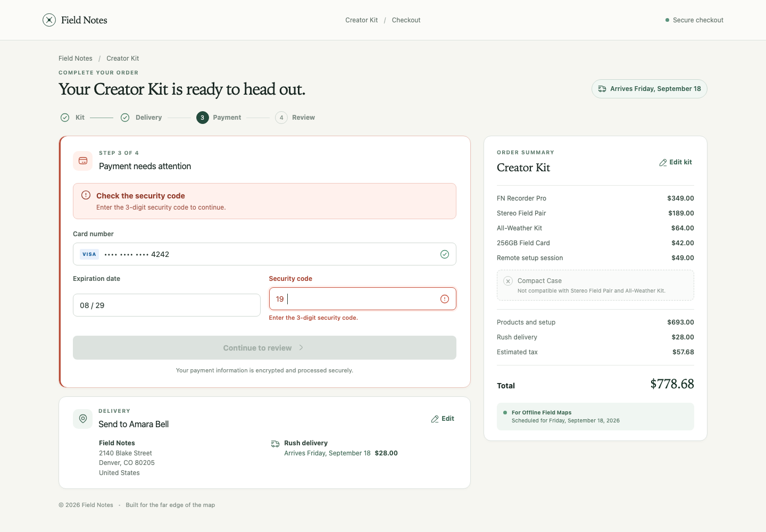Image resolution: width=766 pixels, height=532 pixels.
Task: Go to the Kit step
Action: coord(72,118)
